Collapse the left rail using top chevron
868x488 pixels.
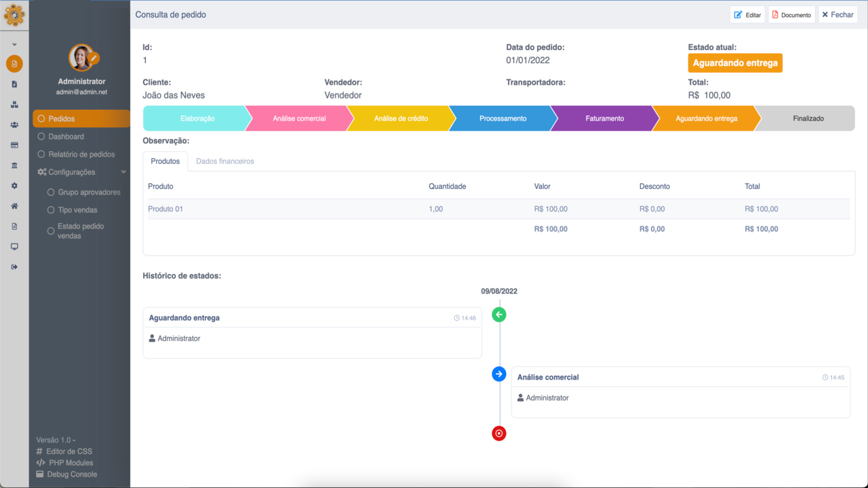(14, 45)
